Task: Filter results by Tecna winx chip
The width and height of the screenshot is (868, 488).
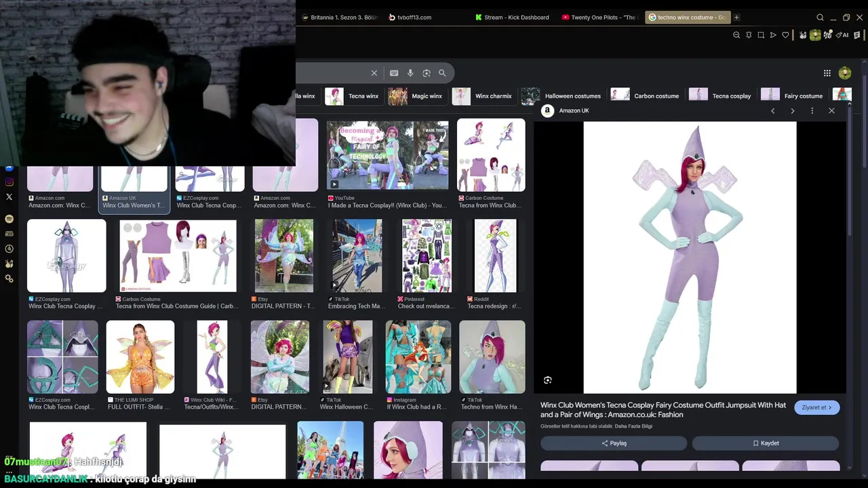Action: tap(353, 96)
